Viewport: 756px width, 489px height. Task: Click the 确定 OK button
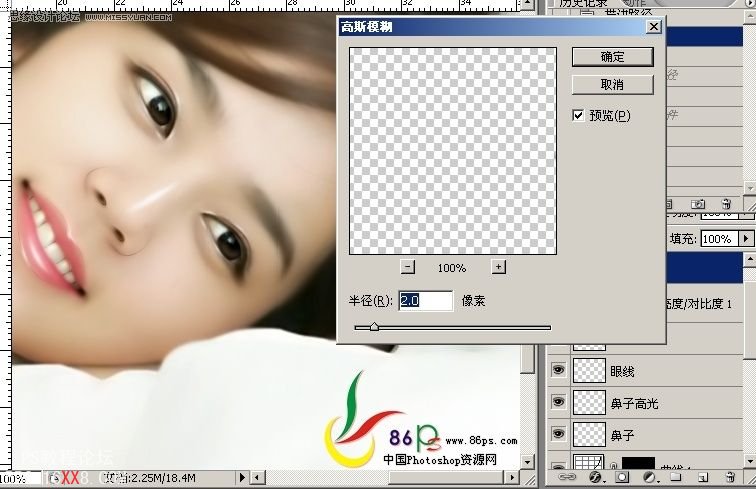[612, 57]
